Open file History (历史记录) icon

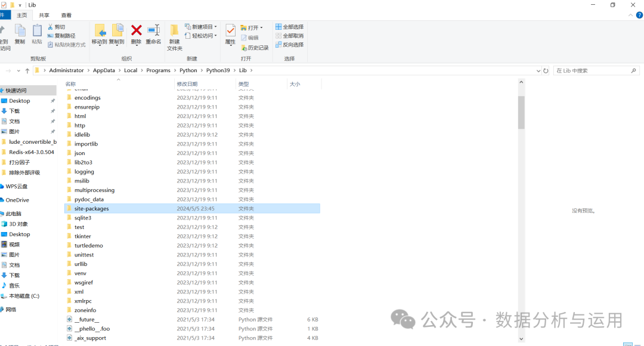255,48
